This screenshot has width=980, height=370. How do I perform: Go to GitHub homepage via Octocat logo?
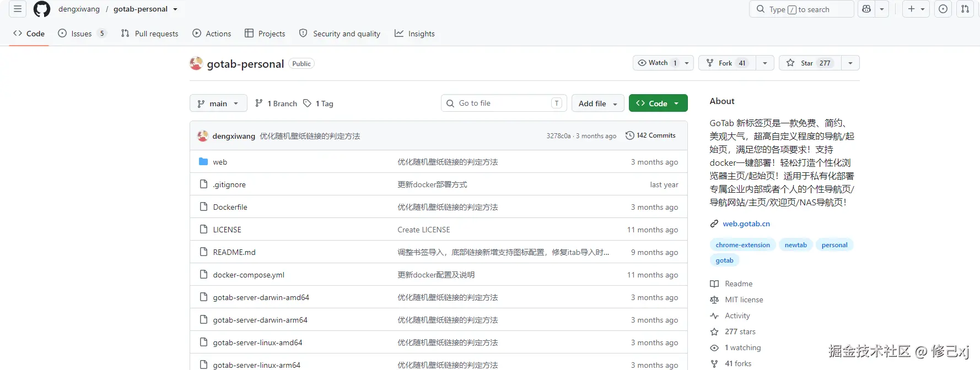[x=42, y=9]
